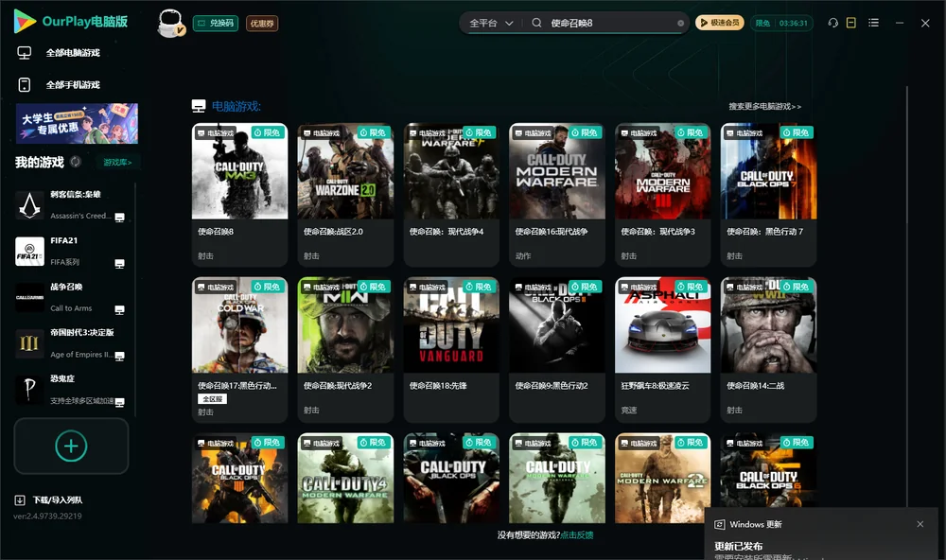Image resolution: width=946 pixels, height=560 pixels.
Task: Open 战争召唤 Call to Arms entry
Action: (69, 297)
